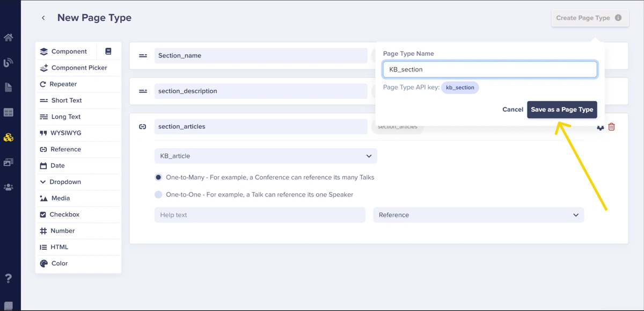Add a Color field from the list

pyautogui.click(x=59, y=263)
